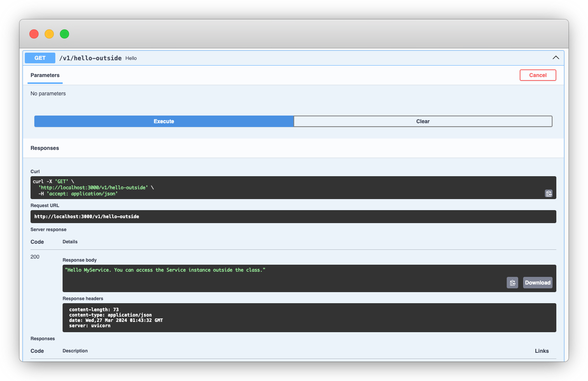Download the response body

(x=537, y=283)
